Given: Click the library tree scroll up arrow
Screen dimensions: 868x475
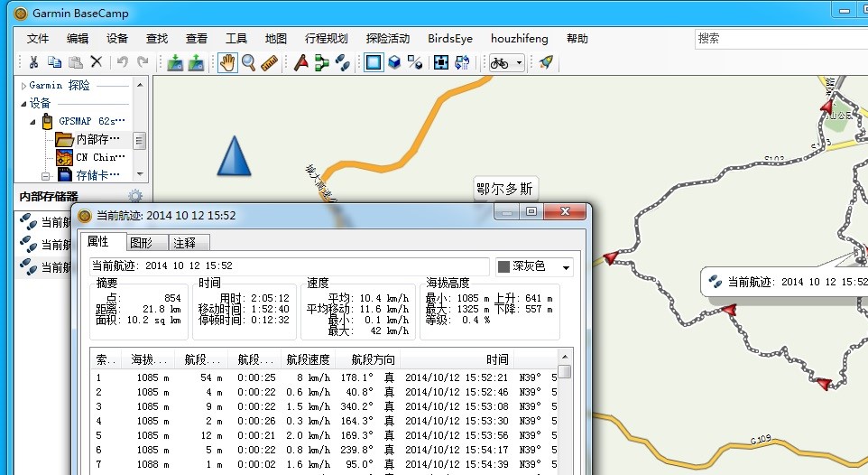Looking at the screenshot, I should [x=140, y=85].
